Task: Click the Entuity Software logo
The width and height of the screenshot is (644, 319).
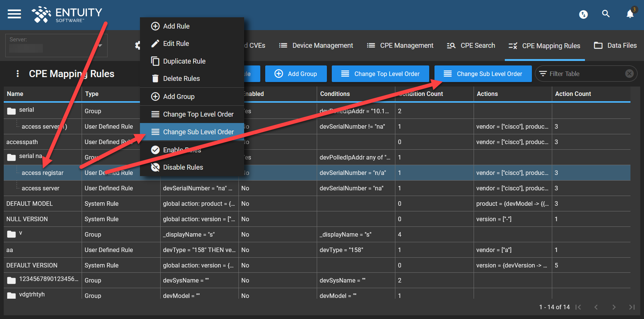Action: click(x=67, y=15)
